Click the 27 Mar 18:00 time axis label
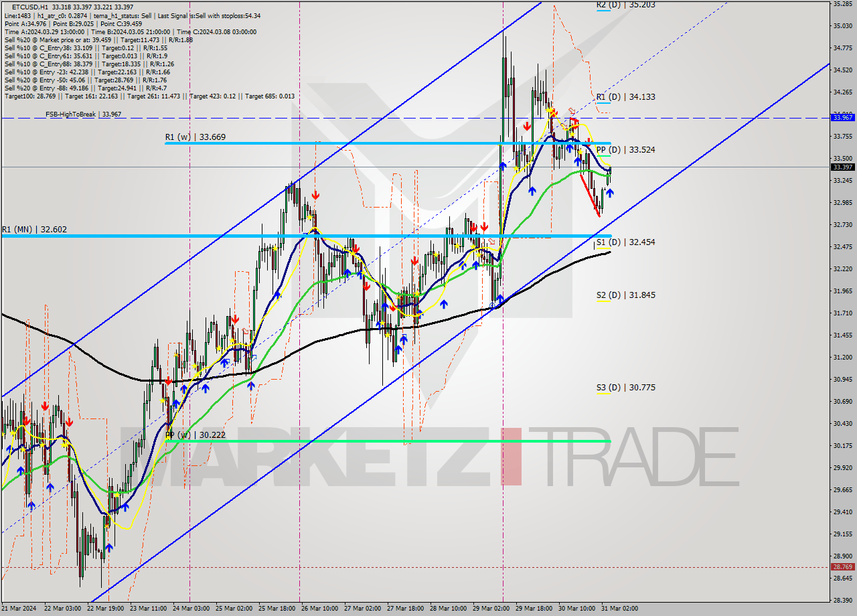The height and width of the screenshot is (616, 857). click(x=405, y=609)
